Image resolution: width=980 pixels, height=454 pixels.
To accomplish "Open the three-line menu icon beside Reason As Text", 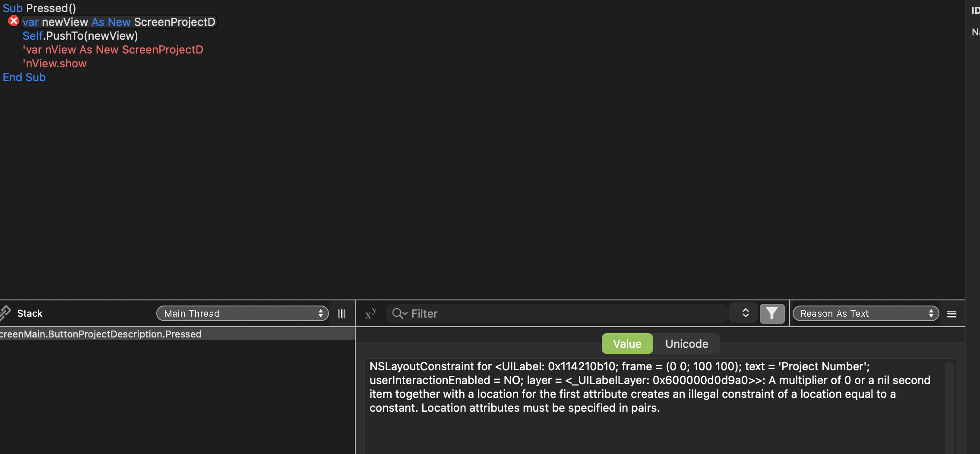I will (952, 314).
